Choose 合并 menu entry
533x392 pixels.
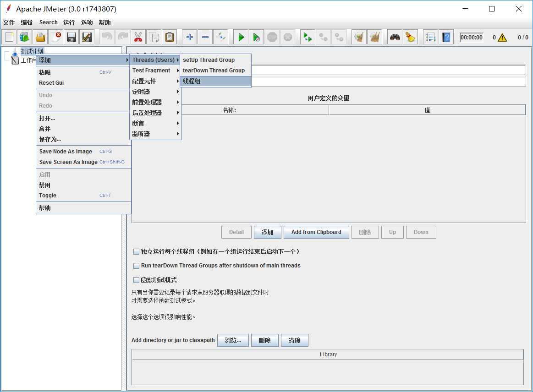[83, 129]
